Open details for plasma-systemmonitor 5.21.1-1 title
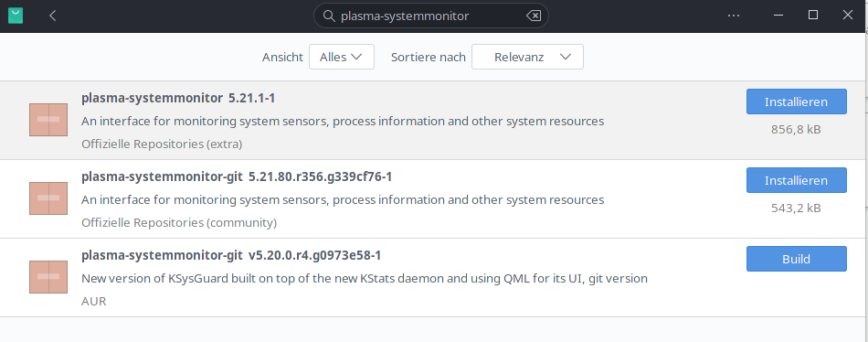This screenshot has width=868, height=342. pyautogui.click(x=178, y=98)
